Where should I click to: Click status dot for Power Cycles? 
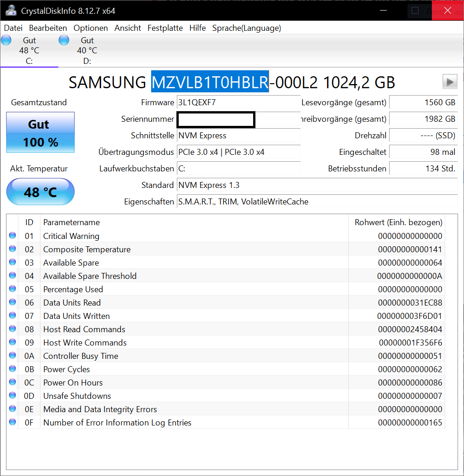point(12,369)
